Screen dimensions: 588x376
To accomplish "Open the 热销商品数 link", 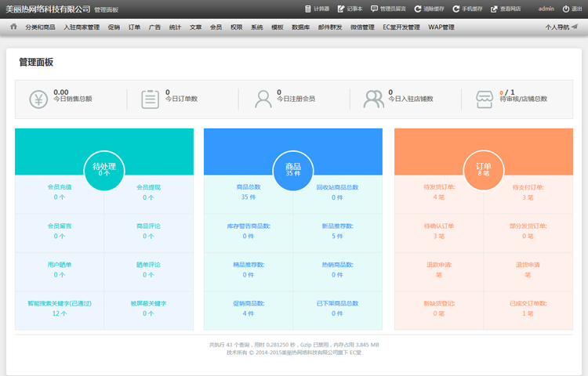I will point(337,265).
